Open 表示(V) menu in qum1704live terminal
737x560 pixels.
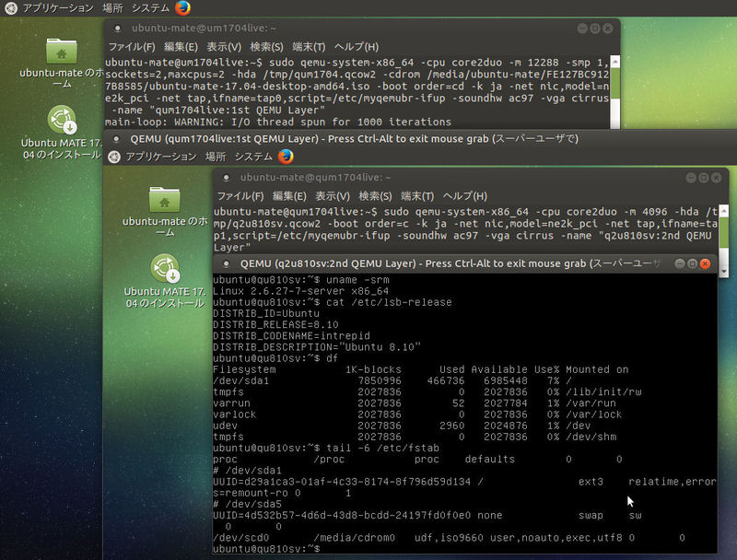(333, 196)
